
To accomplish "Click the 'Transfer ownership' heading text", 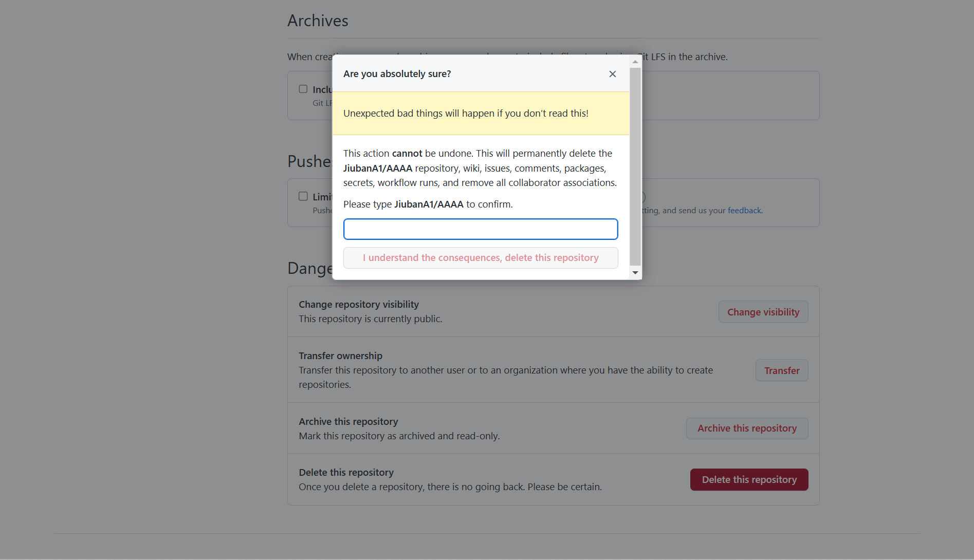I will (x=341, y=356).
